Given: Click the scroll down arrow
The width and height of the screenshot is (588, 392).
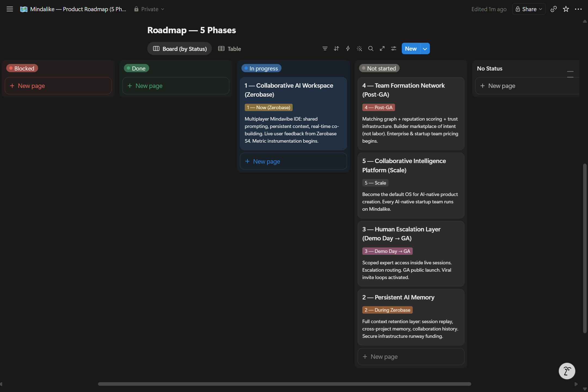Looking at the screenshot, I should click(585, 389).
